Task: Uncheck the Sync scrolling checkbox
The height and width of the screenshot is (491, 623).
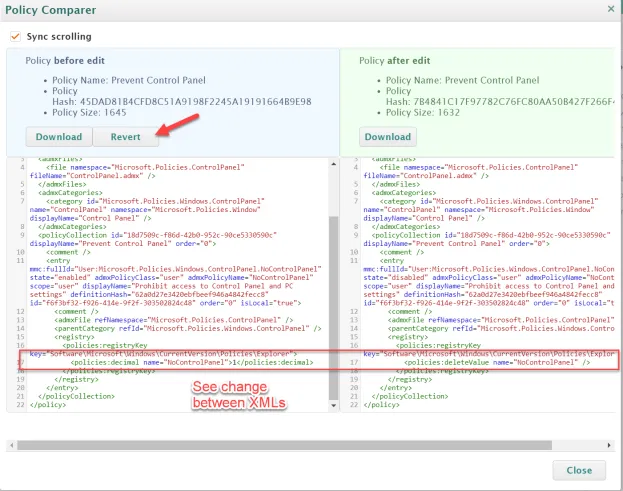Action: [x=15, y=37]
